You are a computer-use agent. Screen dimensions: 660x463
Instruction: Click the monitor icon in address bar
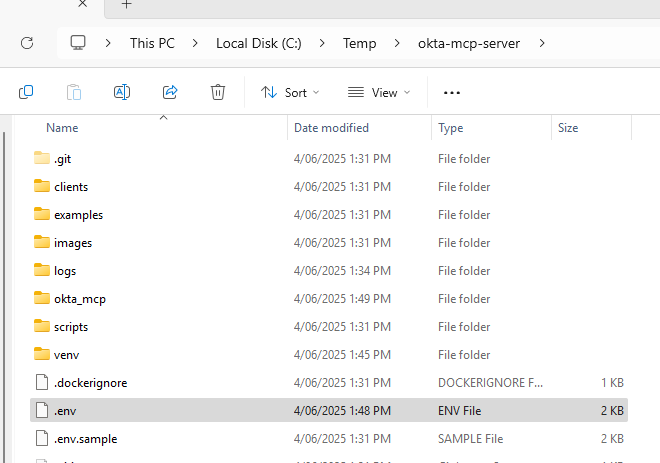pos(78,43)
